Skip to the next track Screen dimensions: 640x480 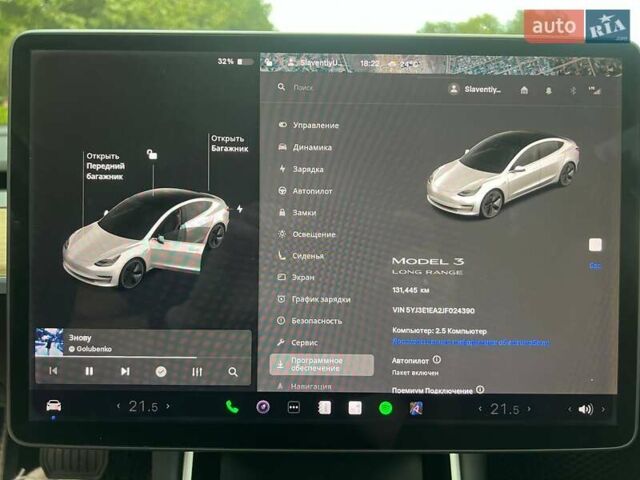[125, 371]
